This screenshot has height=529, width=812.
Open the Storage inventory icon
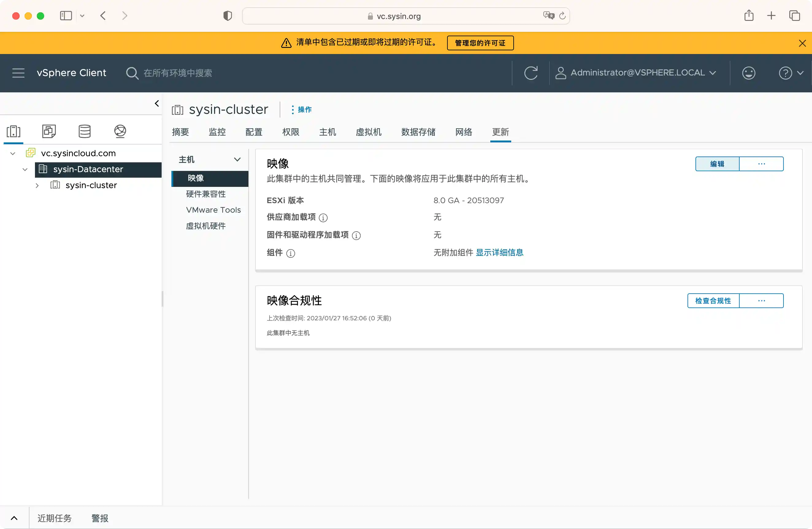85,131
